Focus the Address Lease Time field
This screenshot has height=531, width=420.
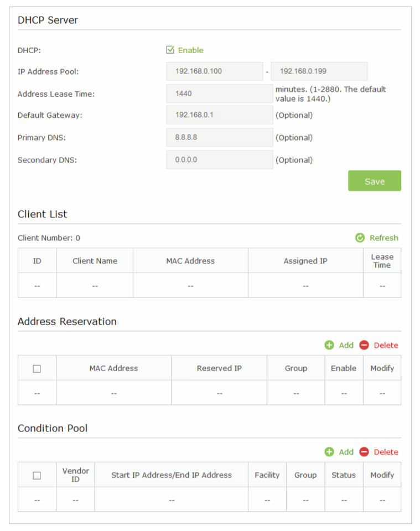(x=219, y=93)
